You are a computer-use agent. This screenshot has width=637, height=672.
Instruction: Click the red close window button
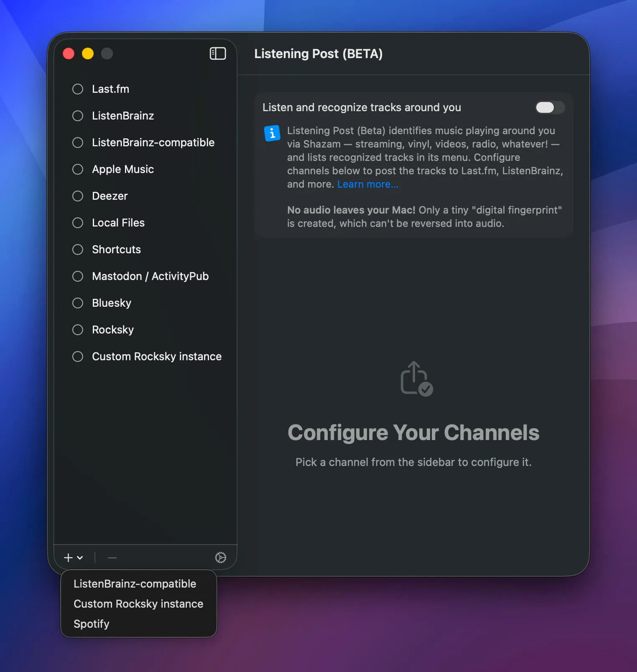click(69, 53)
